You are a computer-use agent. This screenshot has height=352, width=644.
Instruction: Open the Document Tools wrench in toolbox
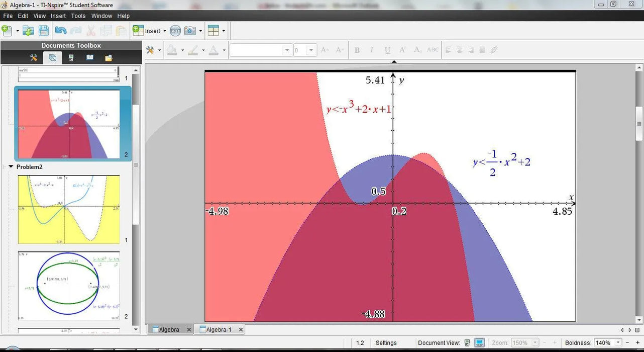tap(34, 58)
